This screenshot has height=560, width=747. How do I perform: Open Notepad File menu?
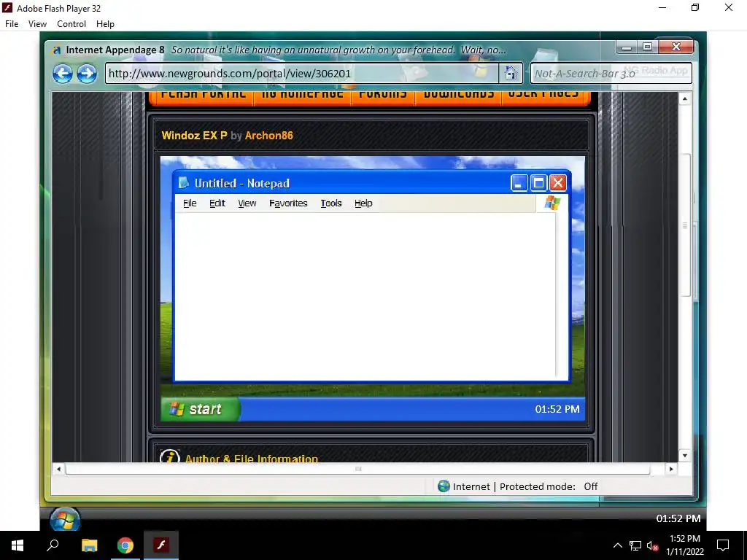[x=190, y=203]
